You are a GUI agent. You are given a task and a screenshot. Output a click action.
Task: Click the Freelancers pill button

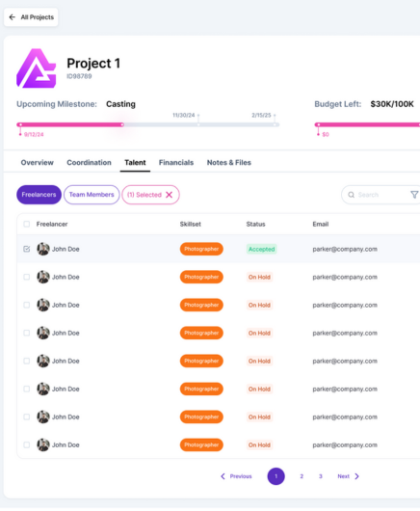(39, 195)
